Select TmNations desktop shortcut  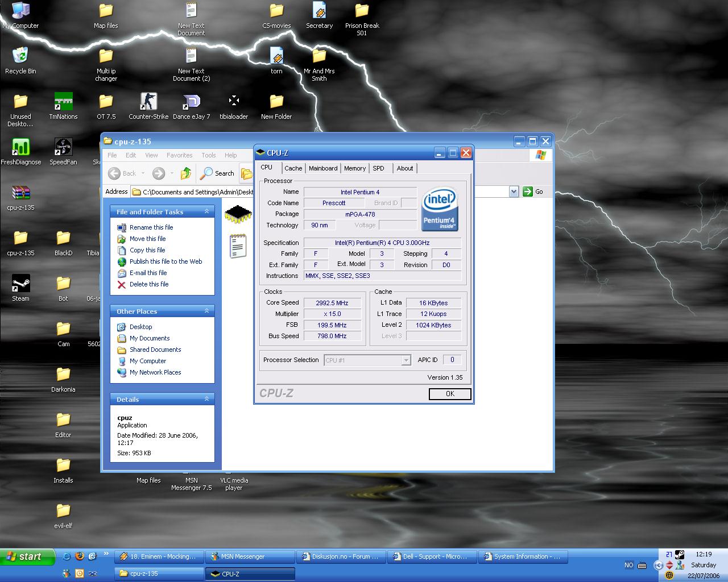tap(63, 106)
